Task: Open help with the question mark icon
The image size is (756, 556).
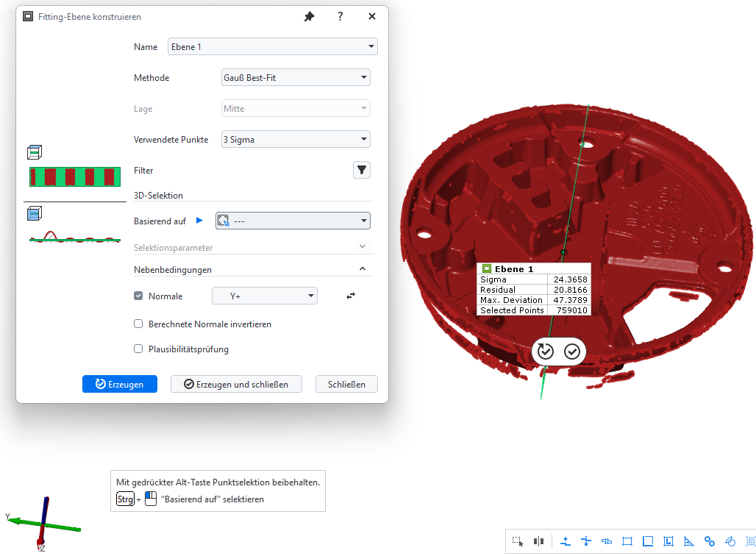Action: point(340,16)
